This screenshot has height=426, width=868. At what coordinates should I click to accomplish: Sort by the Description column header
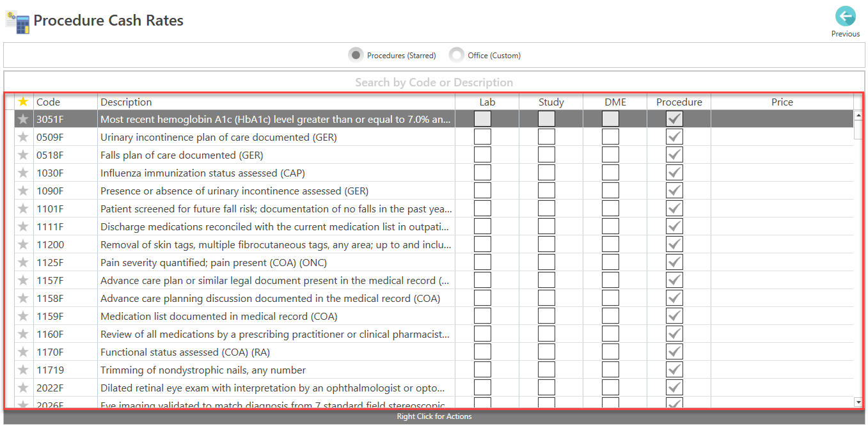[x=276, y=102]
